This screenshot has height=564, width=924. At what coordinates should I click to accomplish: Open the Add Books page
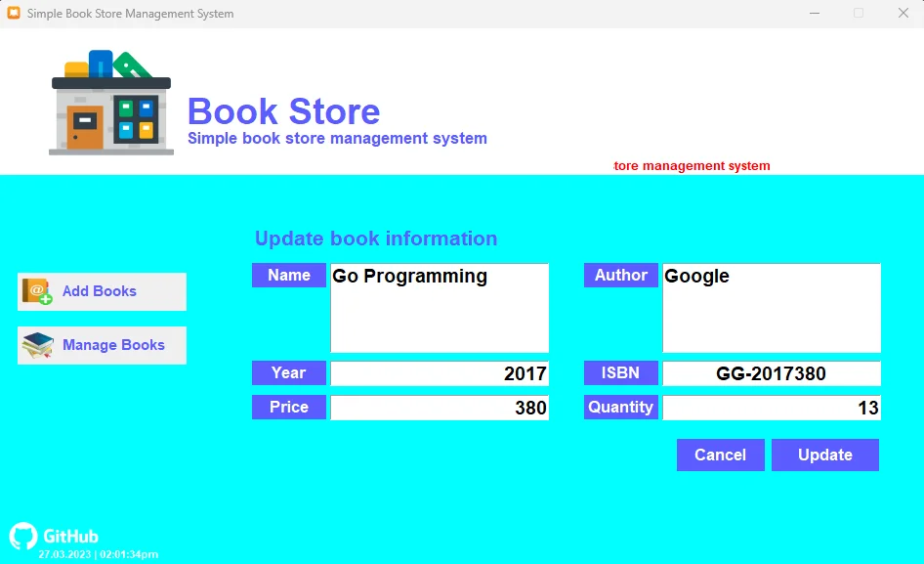point(102,291)
